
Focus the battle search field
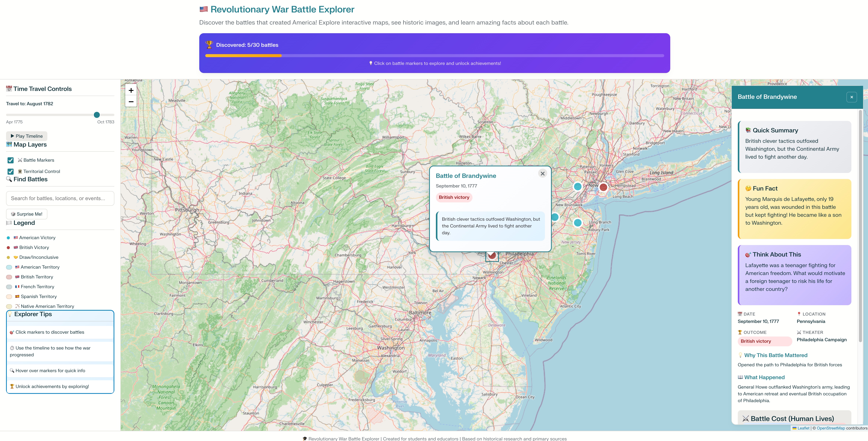[60, 198]
